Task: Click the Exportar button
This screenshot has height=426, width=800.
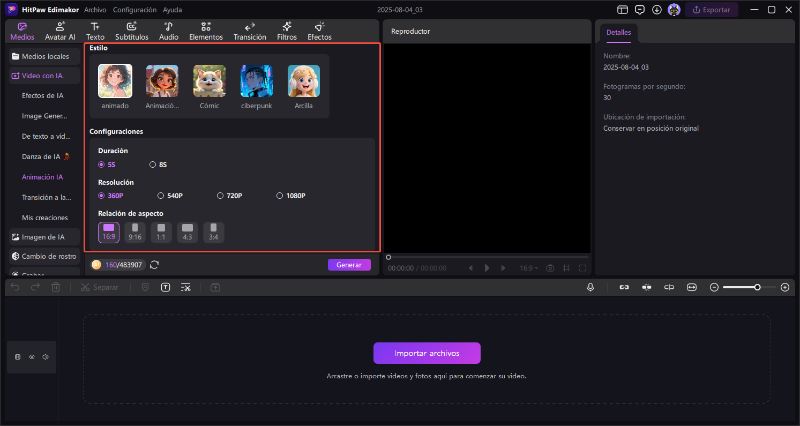Action: [x=711, y=10]
